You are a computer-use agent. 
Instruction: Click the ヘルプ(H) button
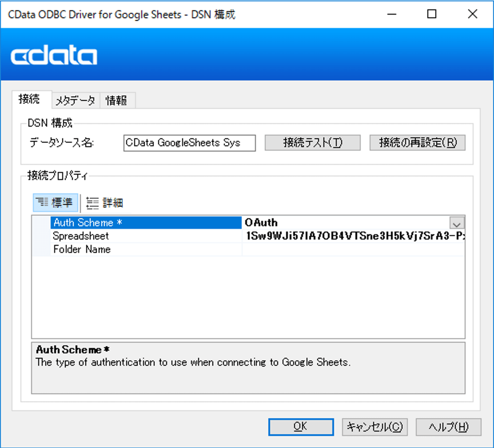pyautogui.click(x=448, y=427)
